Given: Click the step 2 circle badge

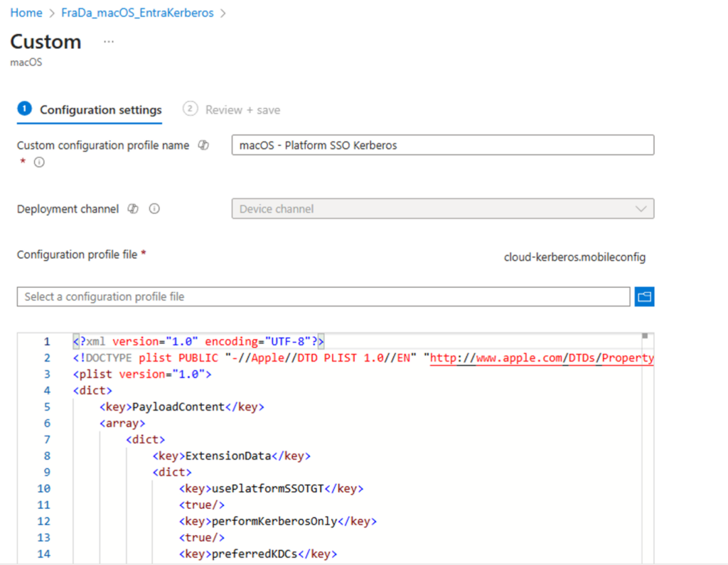Looking at the screenshot, I should point(190,109).
